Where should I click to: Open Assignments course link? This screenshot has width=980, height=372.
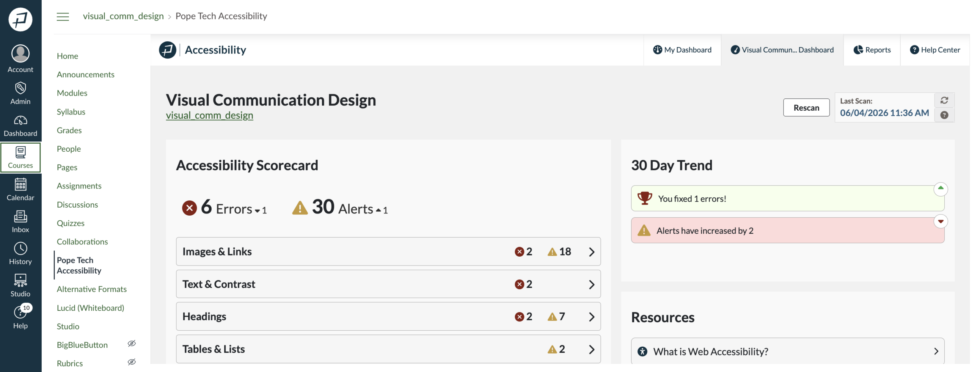79,186
